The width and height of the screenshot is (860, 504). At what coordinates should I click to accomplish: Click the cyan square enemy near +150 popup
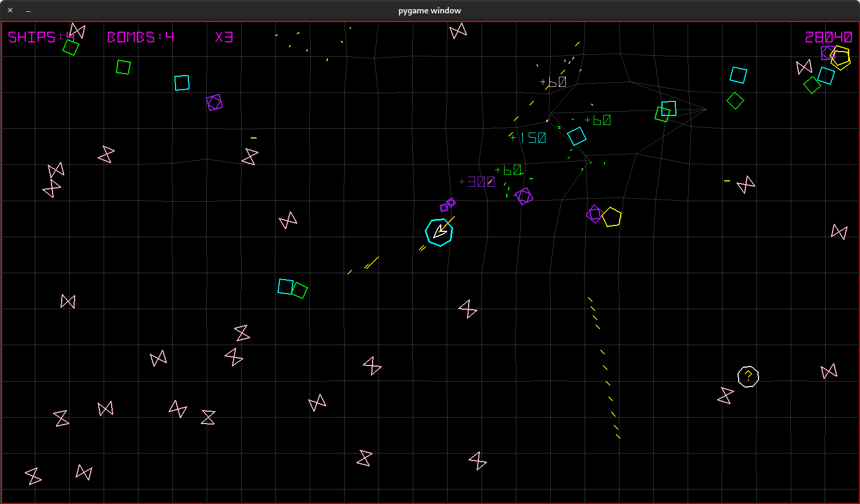(577, 136)
